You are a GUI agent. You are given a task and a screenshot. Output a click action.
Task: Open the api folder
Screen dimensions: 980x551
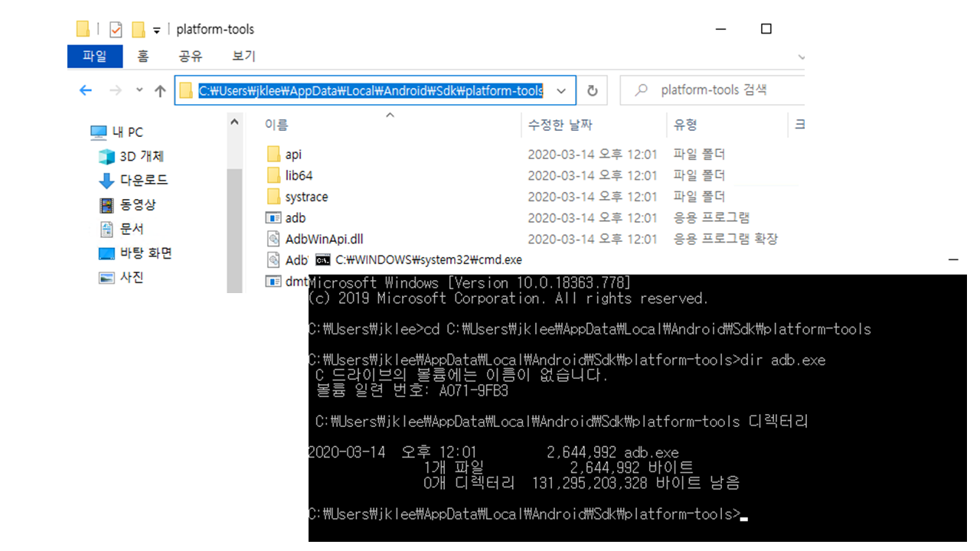(x=293, y=155)
